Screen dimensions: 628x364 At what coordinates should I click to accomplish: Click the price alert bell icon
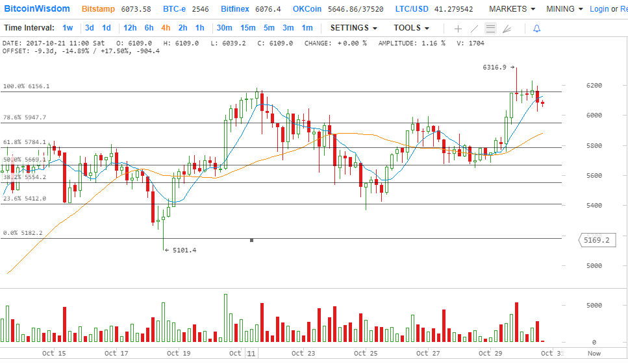pyautogui.click(x=536, y=29)
